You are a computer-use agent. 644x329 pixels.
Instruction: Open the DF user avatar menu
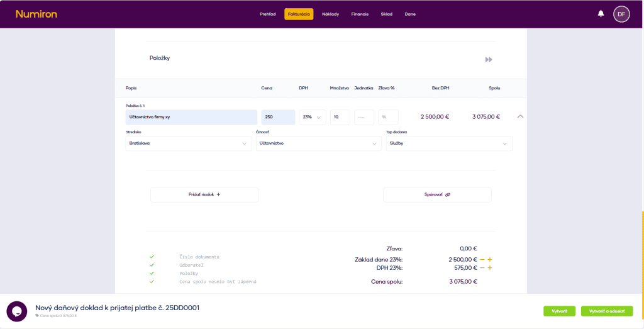tap(621, 14)
